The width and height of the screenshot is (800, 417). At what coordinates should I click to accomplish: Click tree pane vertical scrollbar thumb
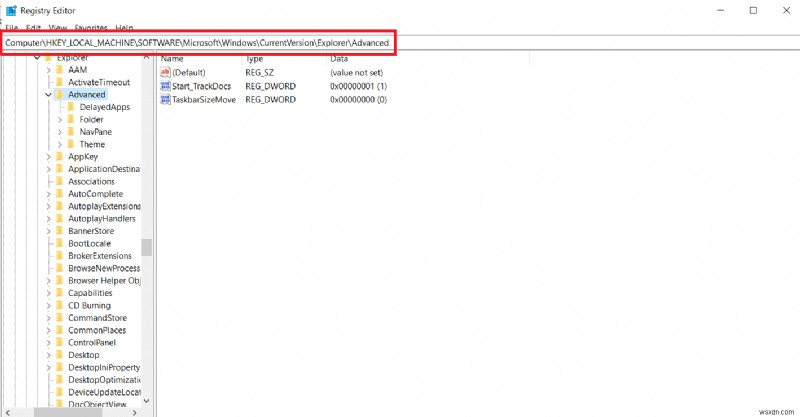(x=147, y=248)
